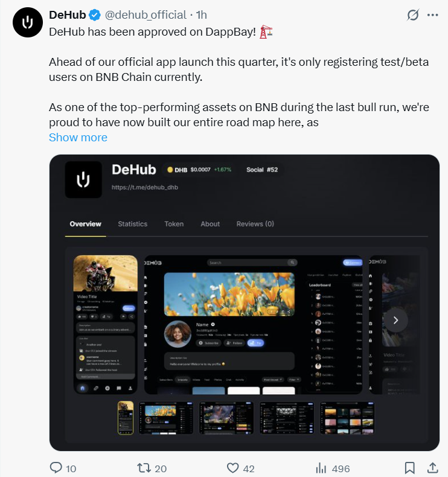Bookmark this tweet

[409, 468]
